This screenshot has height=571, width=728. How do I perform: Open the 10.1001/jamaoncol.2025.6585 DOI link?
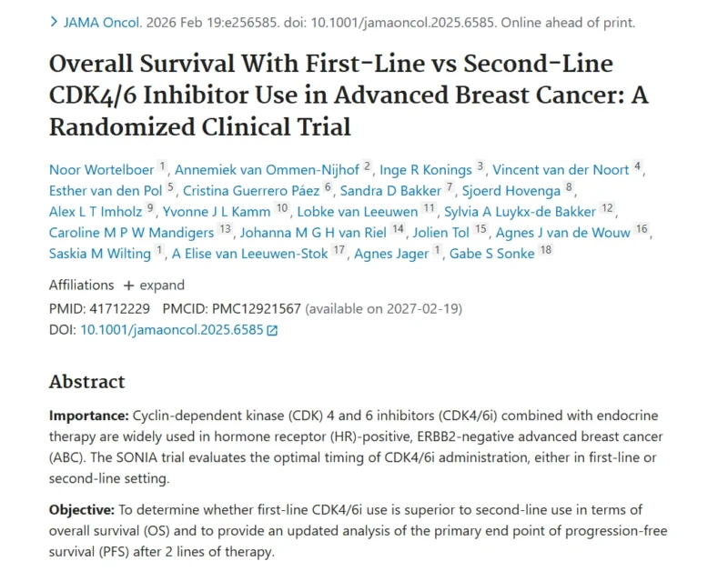[171, 330]
